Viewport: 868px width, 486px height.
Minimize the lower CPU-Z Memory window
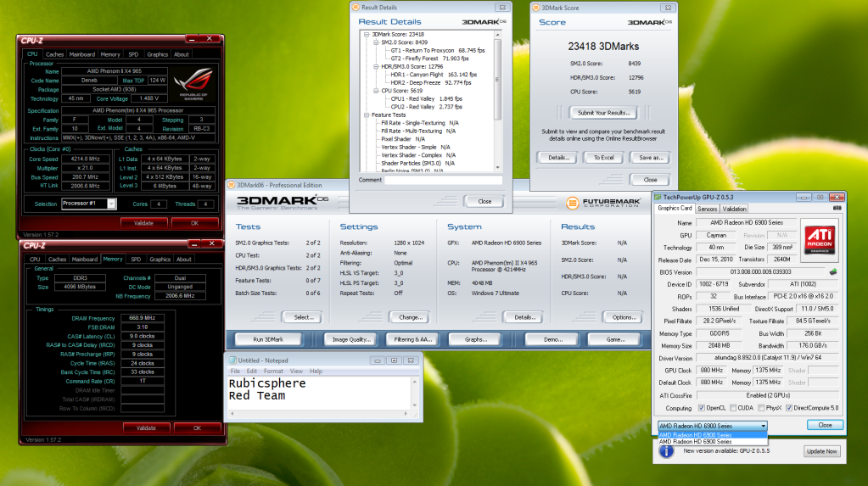coord(193,243)
